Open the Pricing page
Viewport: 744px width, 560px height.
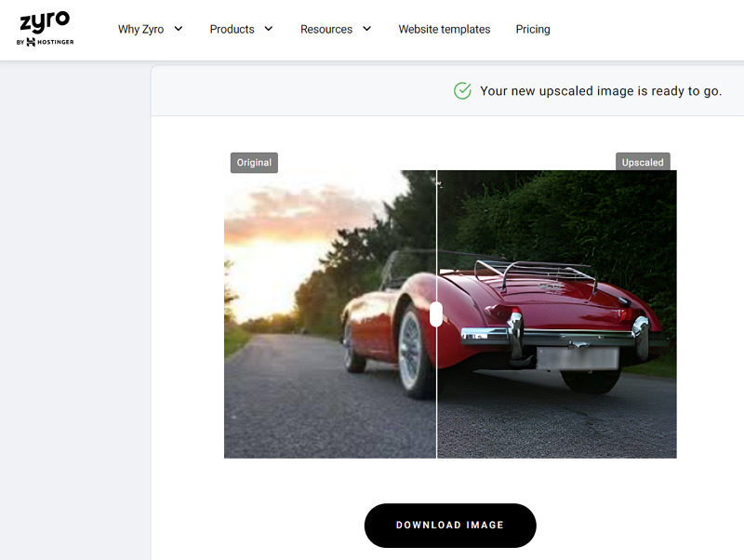click(533, 29)
